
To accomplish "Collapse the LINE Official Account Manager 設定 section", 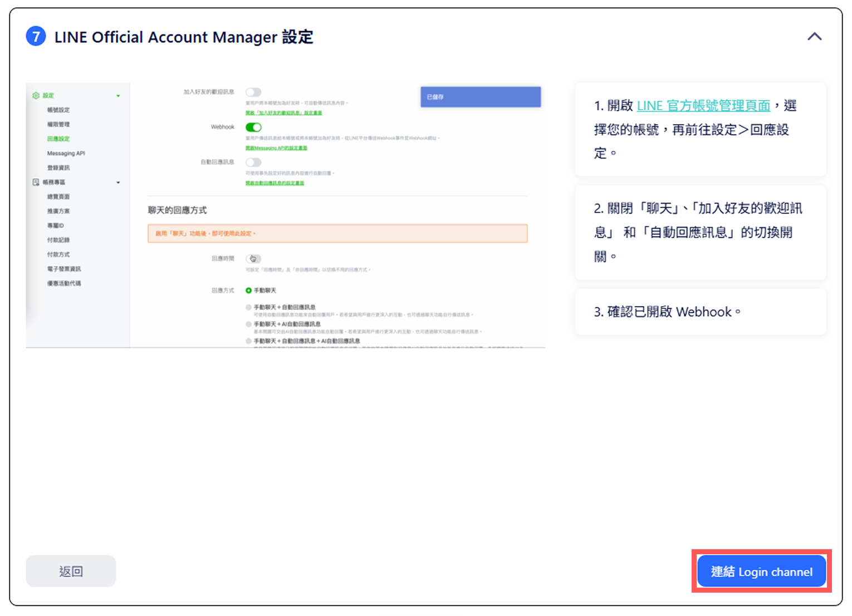I will coord(814,37).
